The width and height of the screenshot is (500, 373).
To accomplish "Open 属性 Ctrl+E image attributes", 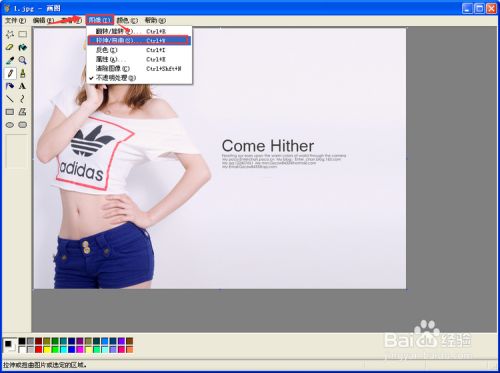I will [x=139, y=59].
